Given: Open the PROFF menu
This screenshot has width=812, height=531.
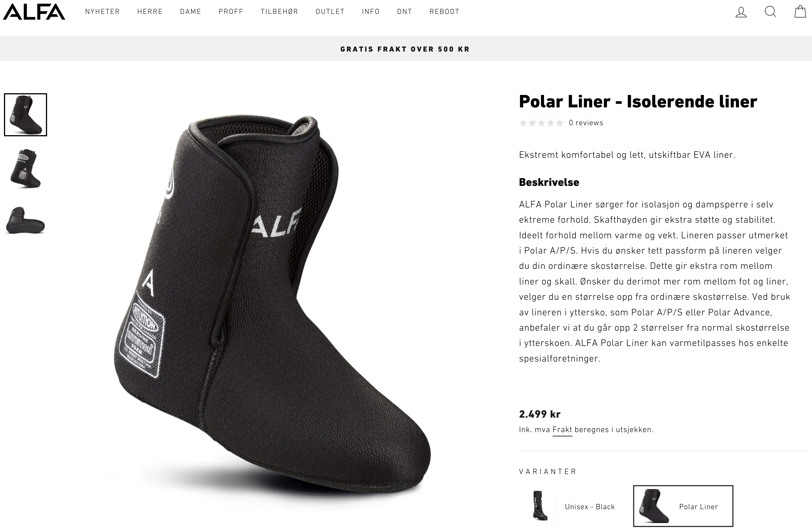Looking at the screenshot, I should [231, 12].
